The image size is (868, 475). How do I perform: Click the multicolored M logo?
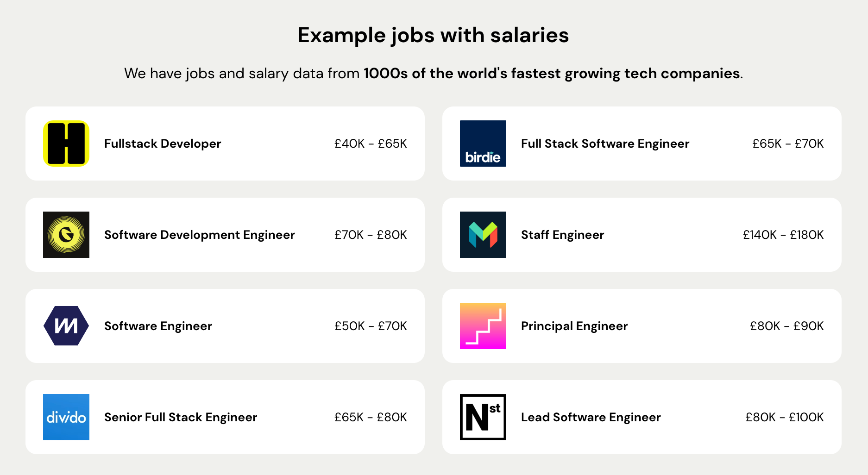tap(483, 235)
